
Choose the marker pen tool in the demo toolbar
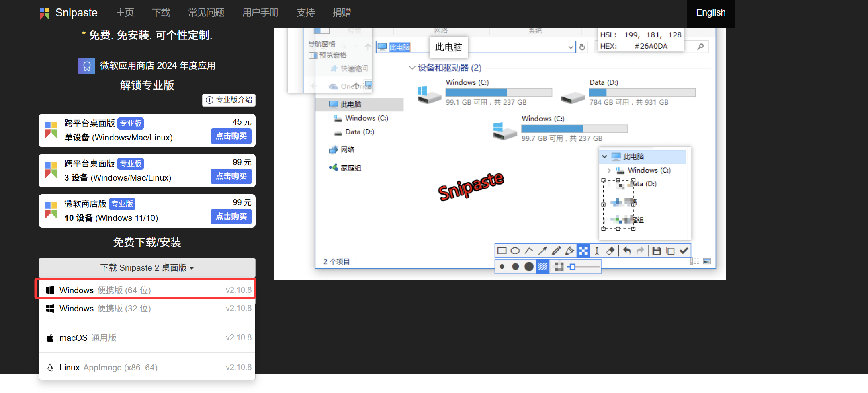point(569,251)
